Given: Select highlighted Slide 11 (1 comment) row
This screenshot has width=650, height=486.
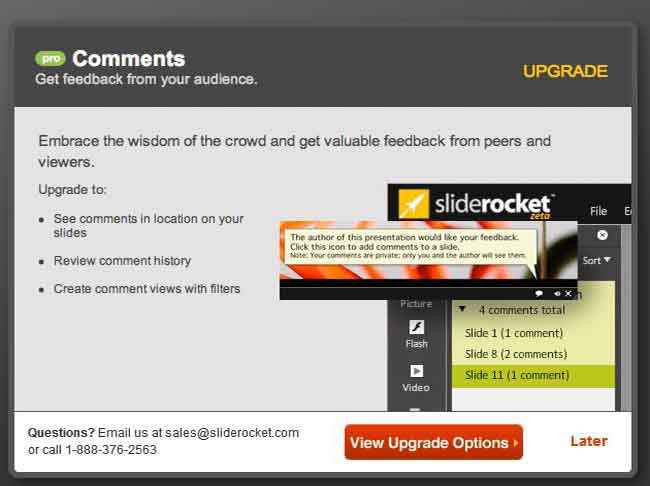Looking at the screenshot, I should tap(533, 376).
